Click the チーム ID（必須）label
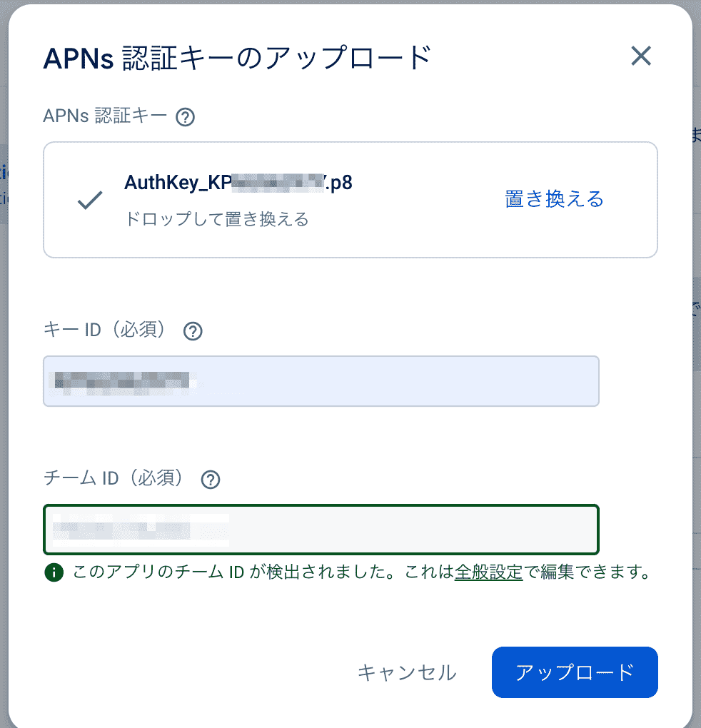Screen dimensions: 701x728 (114, 480)
